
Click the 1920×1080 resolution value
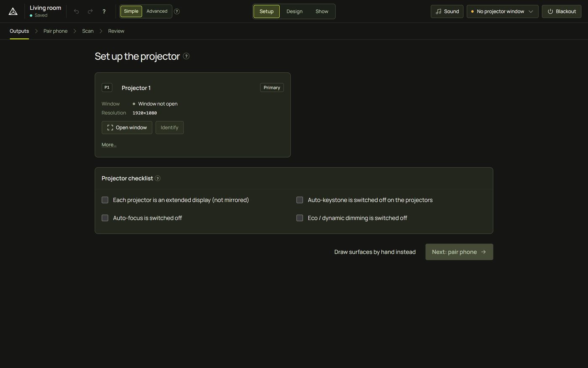[x=144, y=113]
